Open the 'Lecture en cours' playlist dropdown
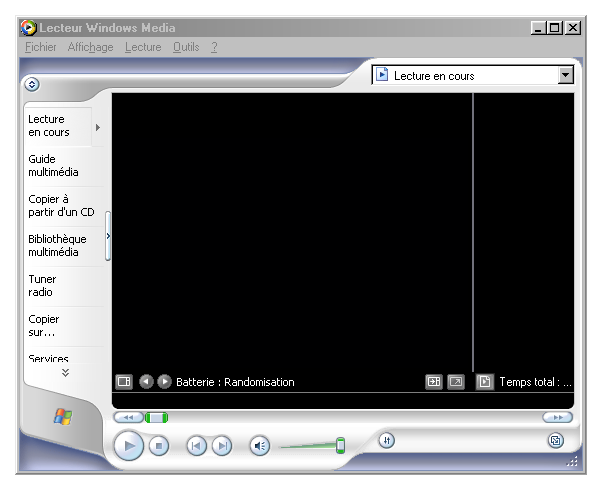The width and height of the screenshot is (614, 493). pos(472,75)
